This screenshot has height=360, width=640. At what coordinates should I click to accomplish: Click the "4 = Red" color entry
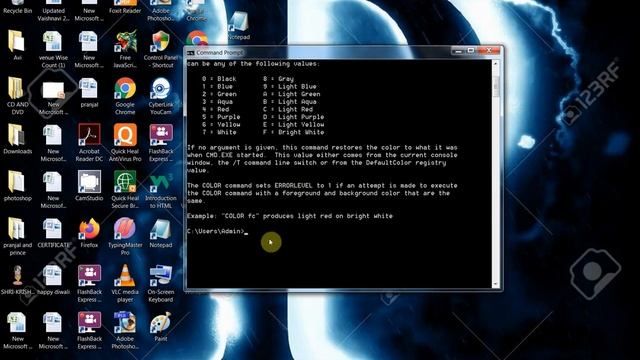pos(216,109)
